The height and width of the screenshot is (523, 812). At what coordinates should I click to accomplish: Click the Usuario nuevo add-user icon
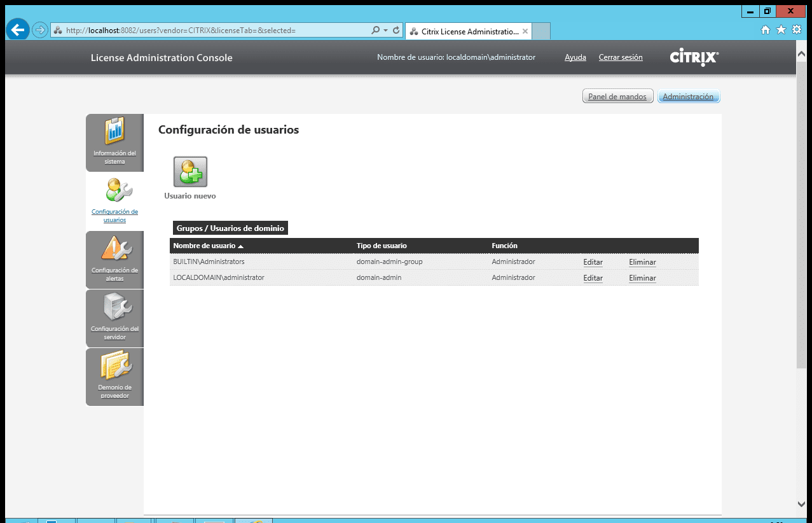(190, 172)
